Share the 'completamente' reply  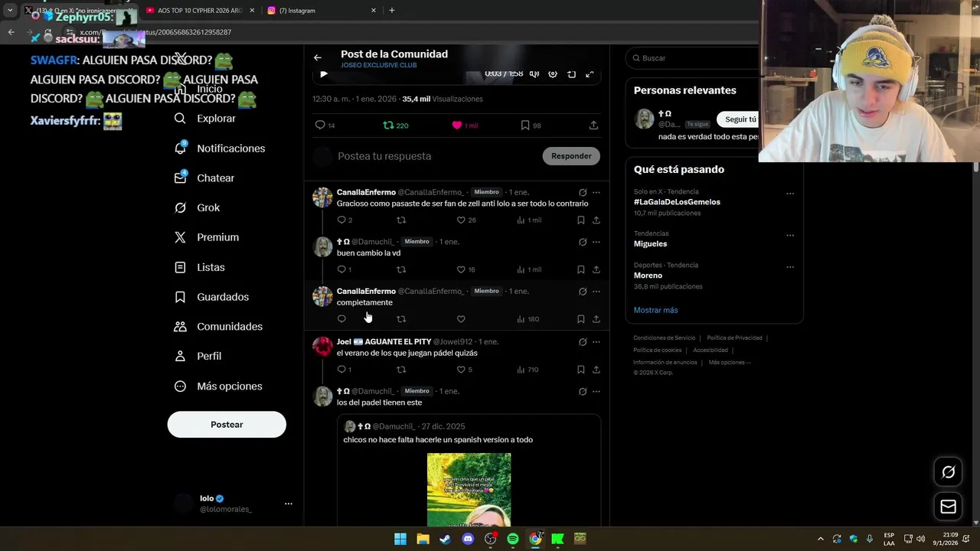tap(596, 319)
